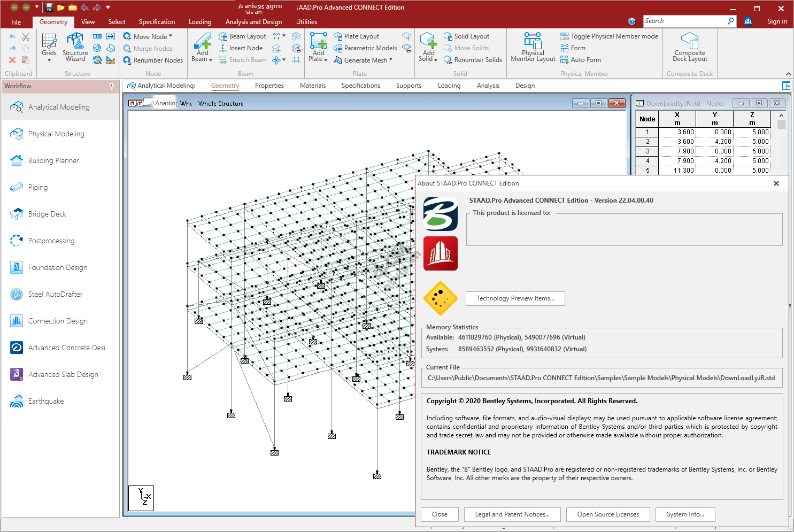The width and height of the screenshot is (794, 532).
Task: Click the Parametric Models command
Action: (366, 48)
